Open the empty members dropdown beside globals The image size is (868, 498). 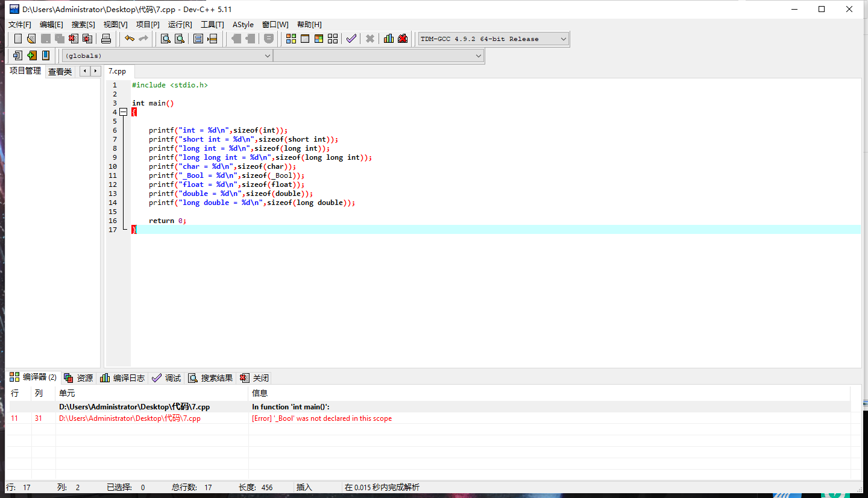click(x=379, y=55)
